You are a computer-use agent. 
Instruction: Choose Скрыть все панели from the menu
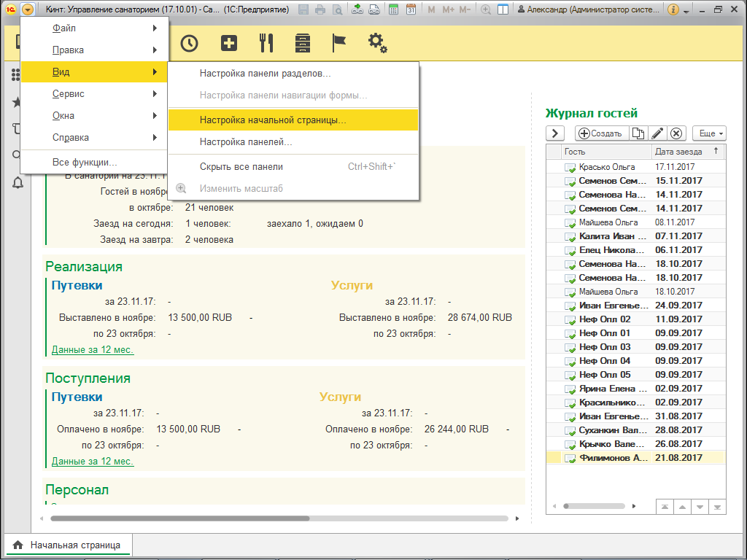coord(241,167)
